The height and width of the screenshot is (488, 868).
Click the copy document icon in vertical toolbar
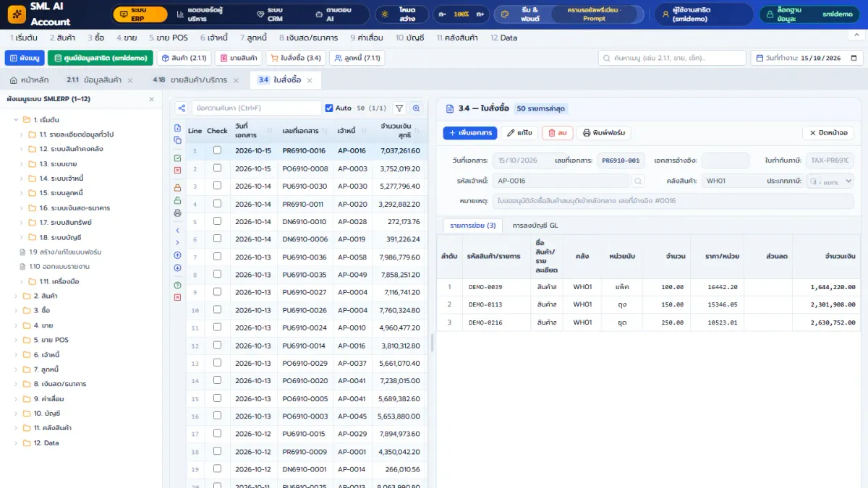coord(178,140)
